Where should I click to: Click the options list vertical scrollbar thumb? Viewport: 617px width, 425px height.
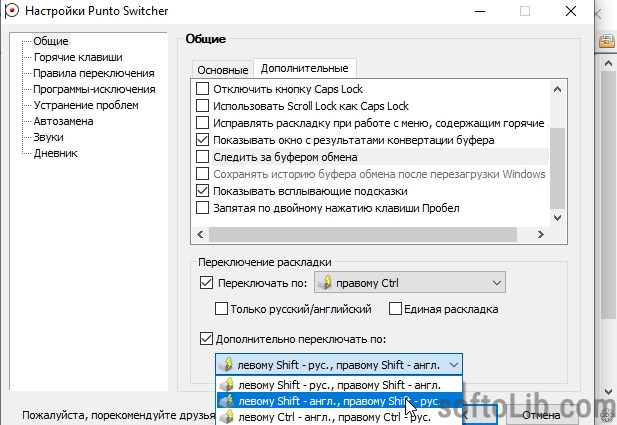557,168
